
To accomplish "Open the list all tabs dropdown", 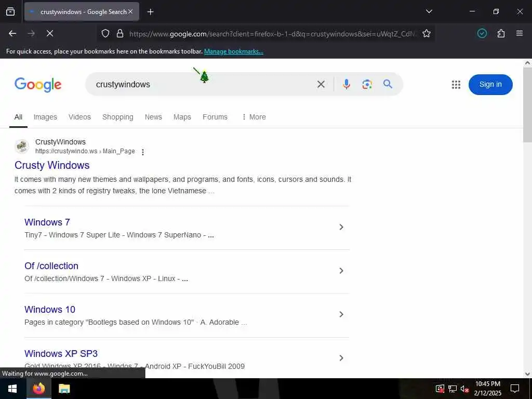I will pos(429,11).
